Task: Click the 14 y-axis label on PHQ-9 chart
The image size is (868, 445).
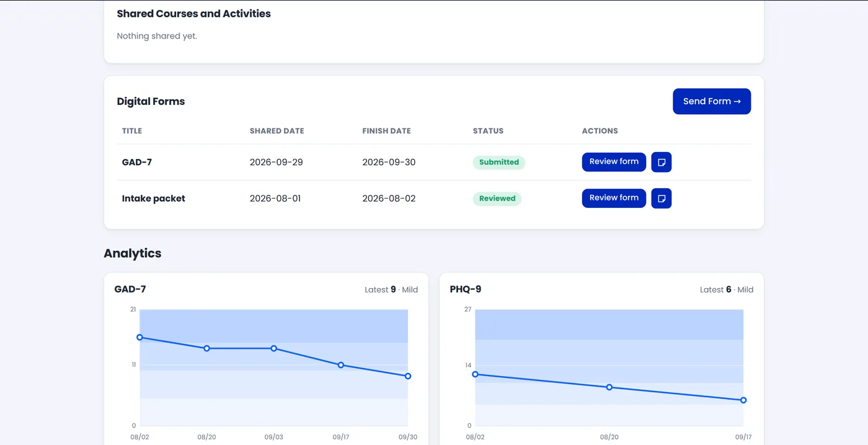Action: pos(468,365)
